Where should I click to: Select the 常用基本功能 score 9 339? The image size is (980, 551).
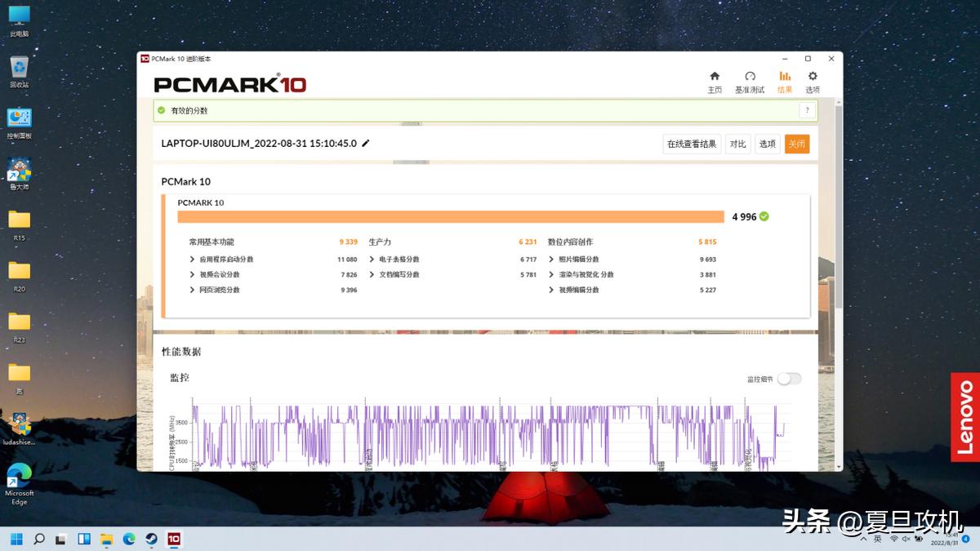[349, 242]
